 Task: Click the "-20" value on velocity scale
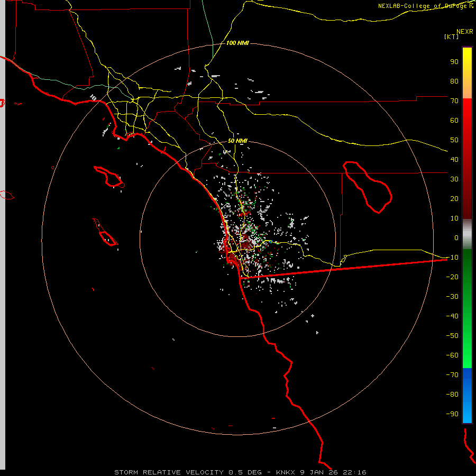[452, 277]
